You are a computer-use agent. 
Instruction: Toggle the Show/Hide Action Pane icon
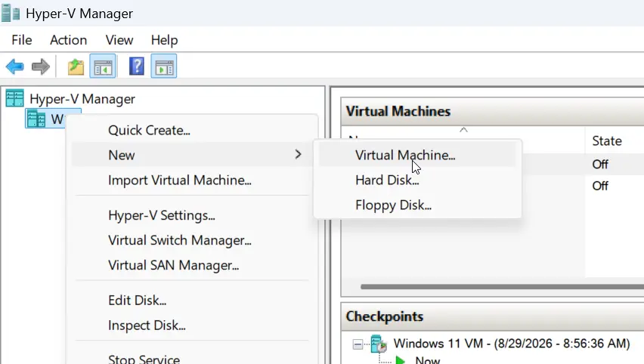[x=164, y=66]
